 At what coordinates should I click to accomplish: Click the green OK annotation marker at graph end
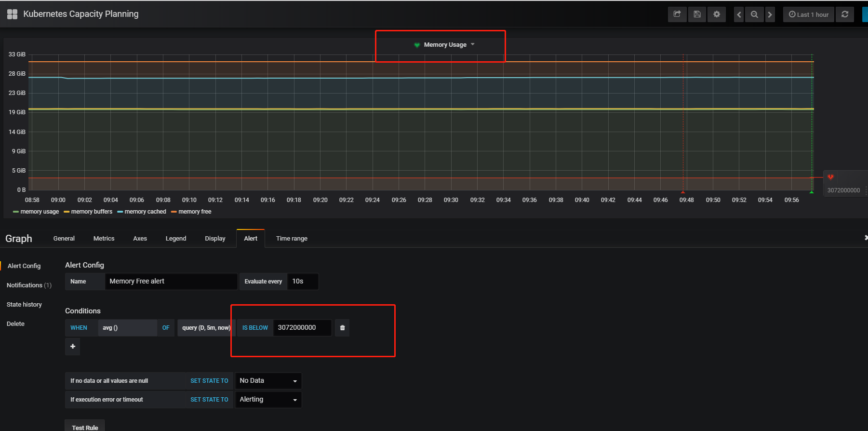[x=812, y=192]
